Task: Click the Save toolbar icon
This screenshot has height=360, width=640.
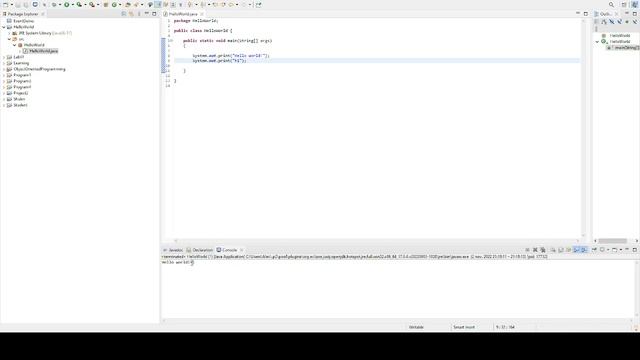Action: point(18,4)
